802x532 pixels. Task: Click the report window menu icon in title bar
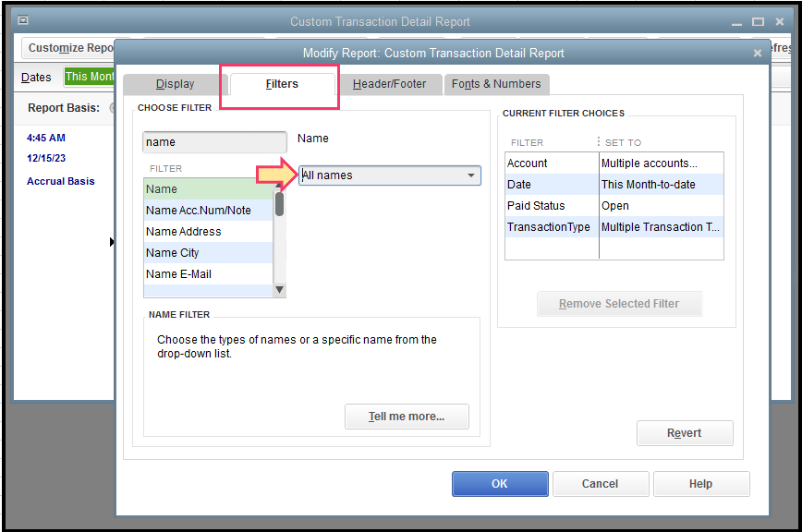tap(23, 20)
